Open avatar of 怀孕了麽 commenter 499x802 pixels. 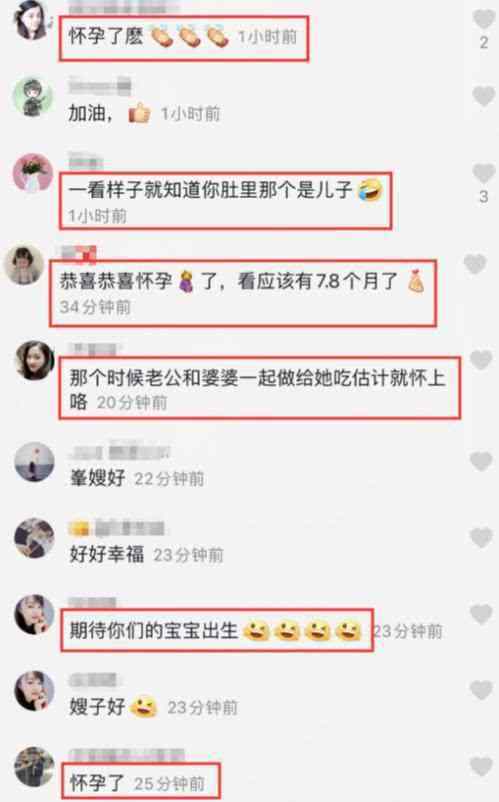(x=32, y=19)
